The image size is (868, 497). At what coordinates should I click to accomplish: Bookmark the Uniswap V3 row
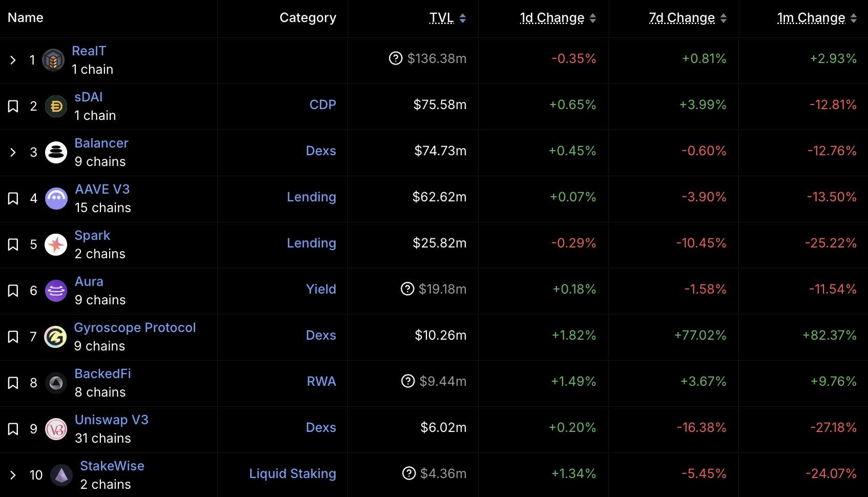[x=13, y=429]
